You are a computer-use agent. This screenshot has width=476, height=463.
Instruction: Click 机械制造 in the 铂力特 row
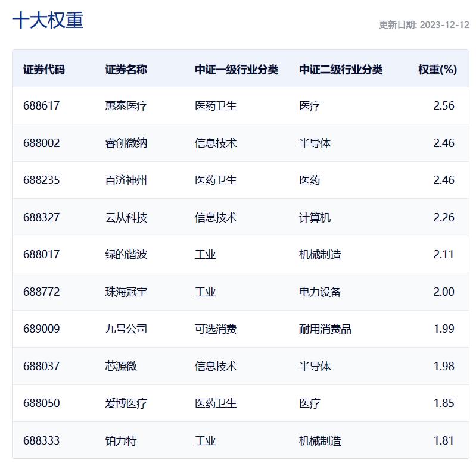tap(320, 440)
